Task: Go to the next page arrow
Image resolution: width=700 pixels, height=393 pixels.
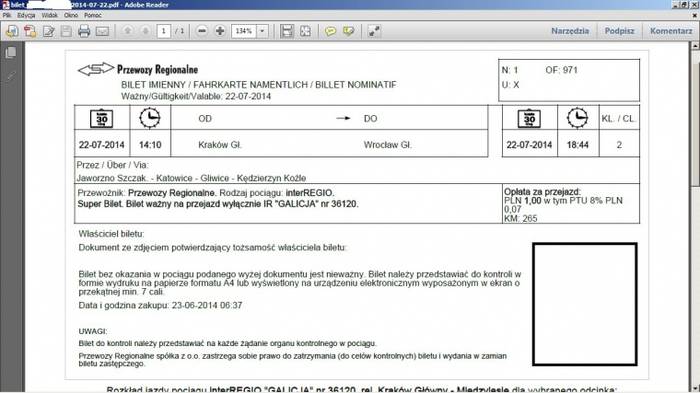Action: (x=146, y=31)
